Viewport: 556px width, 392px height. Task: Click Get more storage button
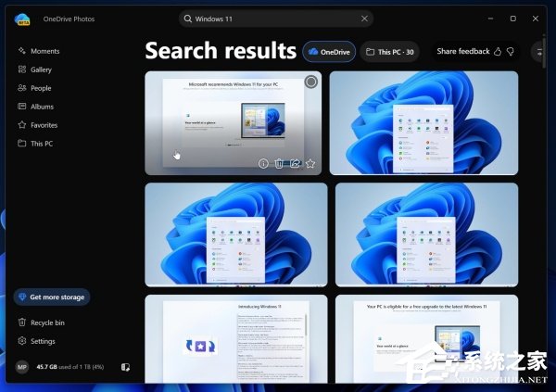tap(52, 297)
